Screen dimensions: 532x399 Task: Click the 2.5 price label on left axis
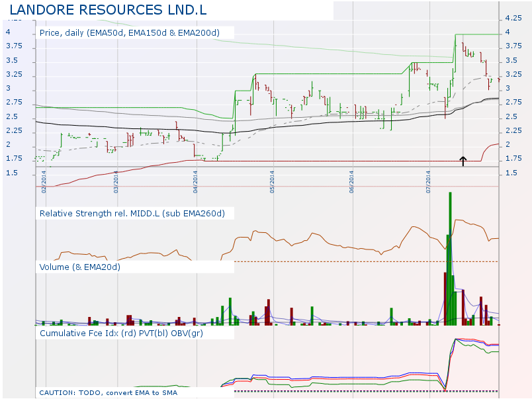[12, 116]
